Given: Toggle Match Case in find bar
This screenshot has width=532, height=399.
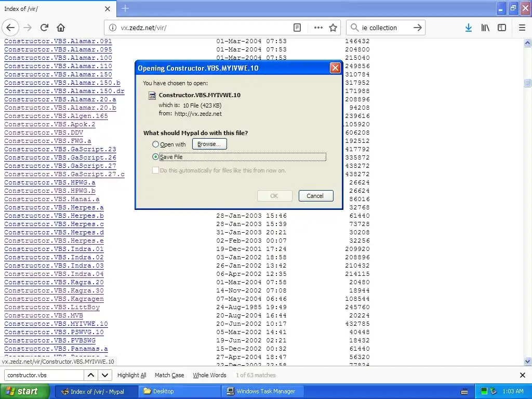Looking at the screenshot, I should pos(169,375).
